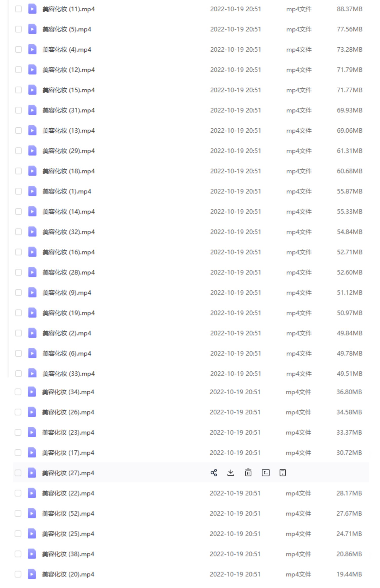Image resolution: width=380 pixels, height=588 pixels.
Task: Enable the checkbox beside 美容化妆 (33).mp4
Action: click(18, 374)
